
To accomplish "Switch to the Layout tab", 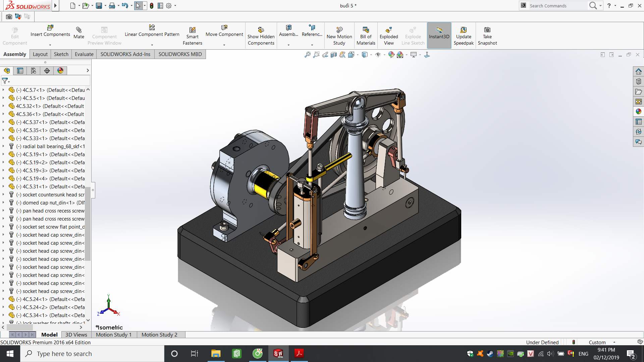I will [40, 54].
